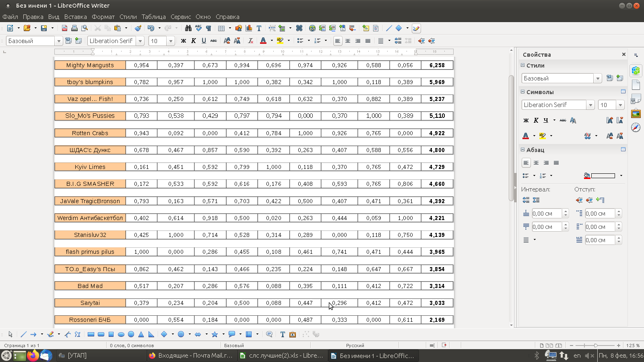644x362 pixels.
Task: Toggle Underline in formatting toolbar
Action: coord(204,41)
